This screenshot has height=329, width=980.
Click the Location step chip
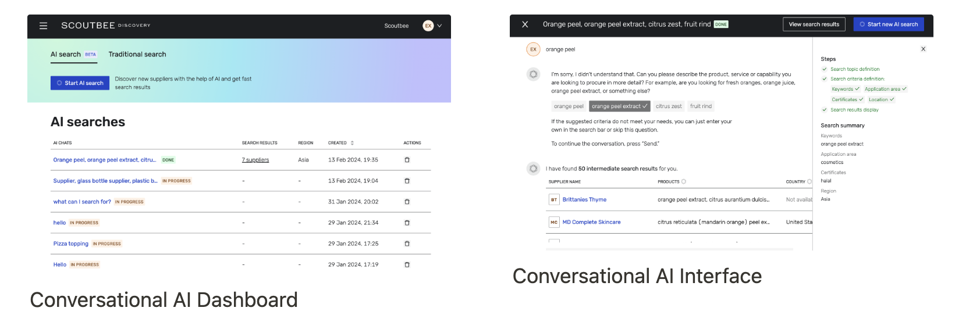(881, 99)
